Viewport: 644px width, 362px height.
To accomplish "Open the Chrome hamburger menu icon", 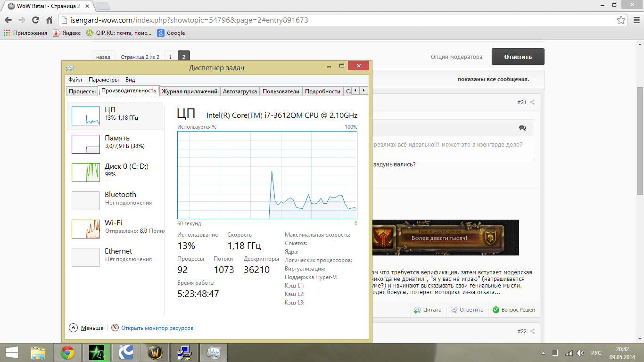I will 635,20.
